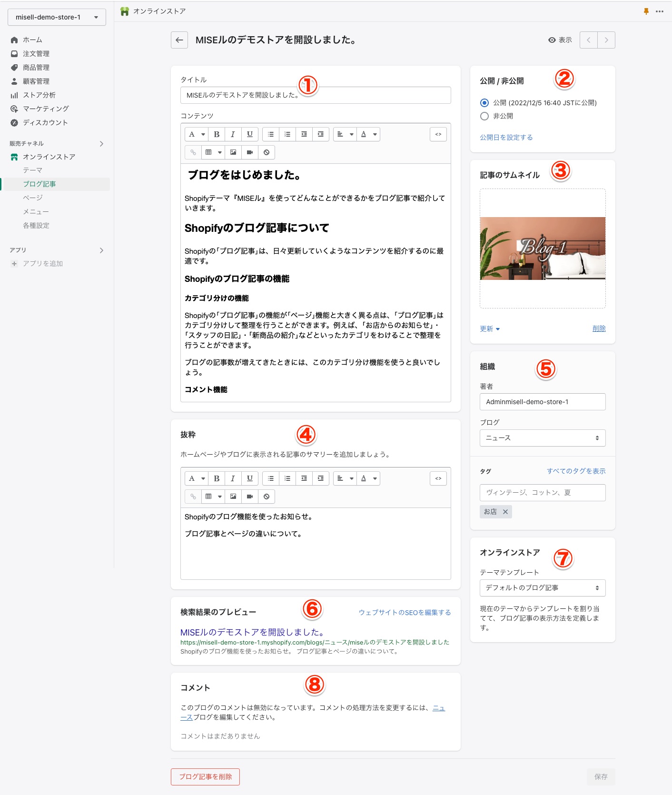672x795 pixels.
Task: Click the タグ input field
Action: point(543,493)
